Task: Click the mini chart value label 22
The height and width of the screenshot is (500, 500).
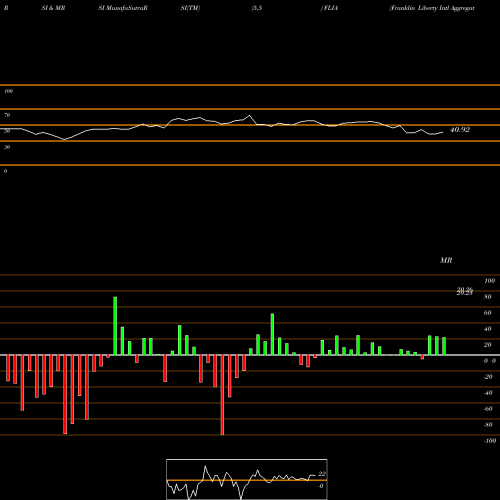Action: click(322, 474)
